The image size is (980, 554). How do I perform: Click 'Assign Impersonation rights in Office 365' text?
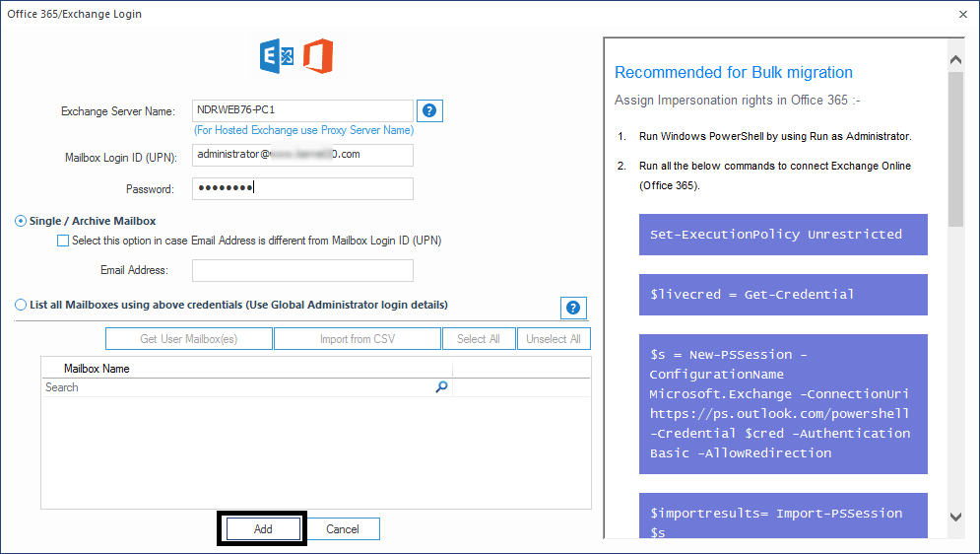(x=738, y=100)
